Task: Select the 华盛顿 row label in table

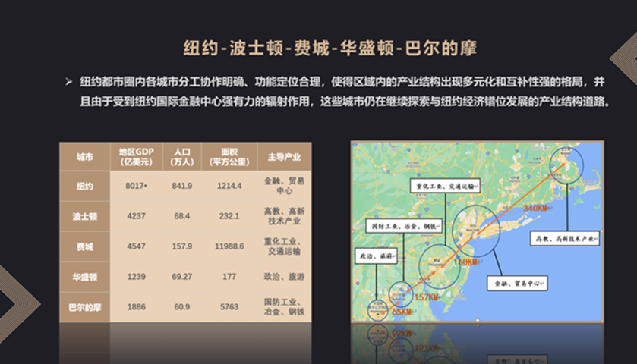Action: [x=85, y=277]
